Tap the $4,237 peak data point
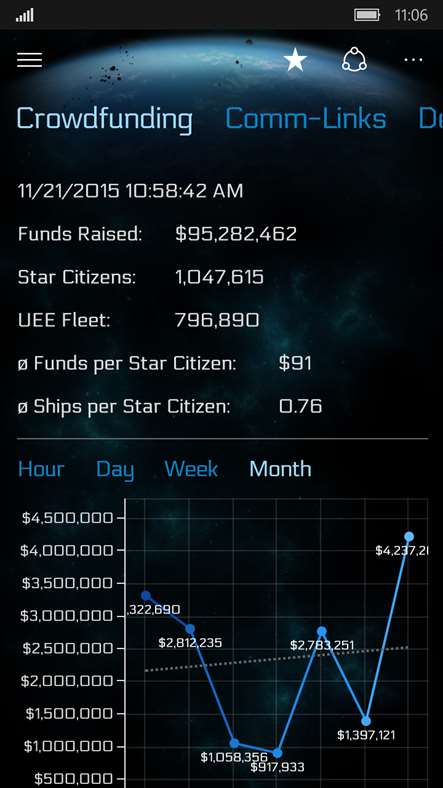This screenshot has width=443, height=788. [x=409, y=536]
